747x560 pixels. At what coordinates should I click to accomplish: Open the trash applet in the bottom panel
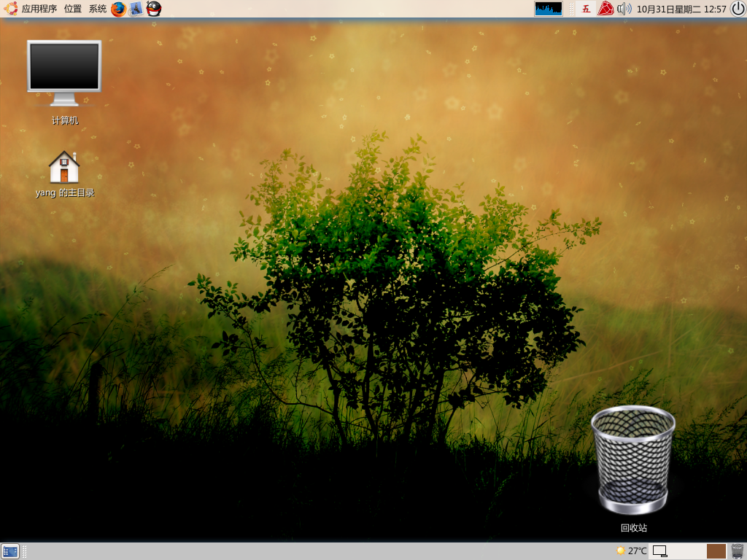[x=738, y=551]
